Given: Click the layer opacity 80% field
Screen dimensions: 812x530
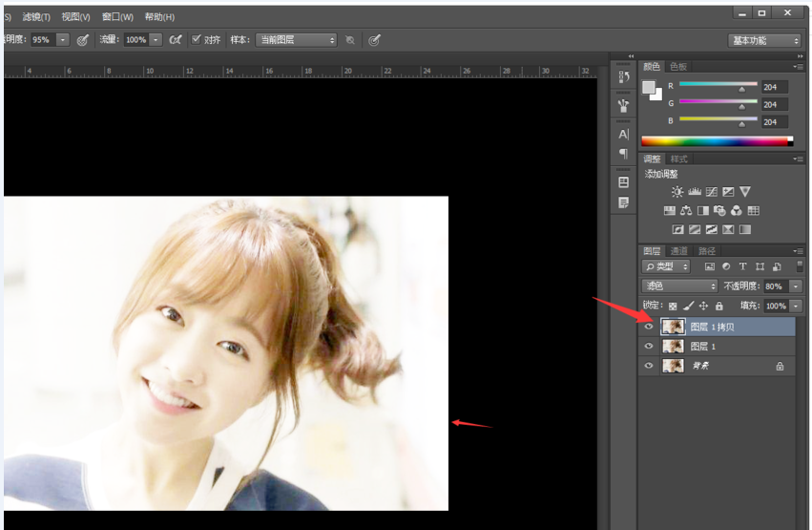Looking at the screenshot, I should [x=773, y=286].
